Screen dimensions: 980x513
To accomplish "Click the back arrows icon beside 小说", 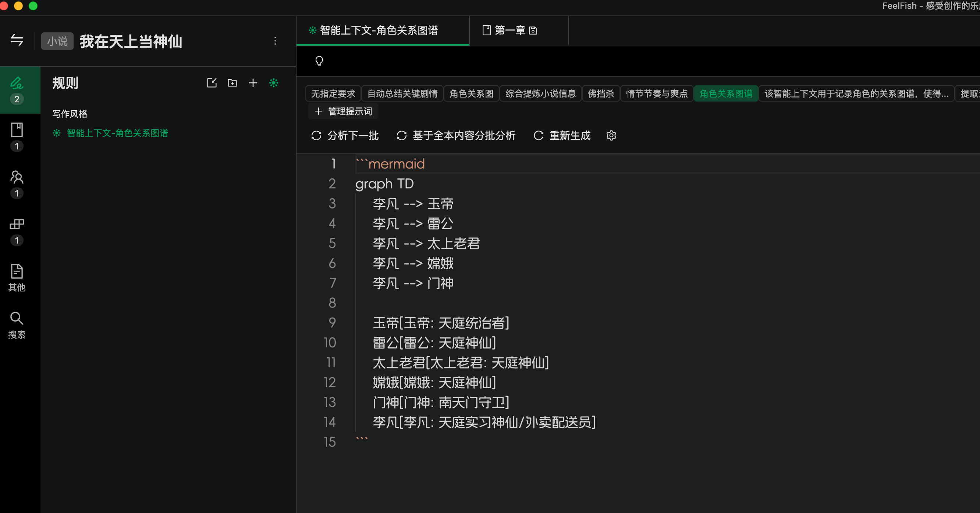I will tap(17, 40).
